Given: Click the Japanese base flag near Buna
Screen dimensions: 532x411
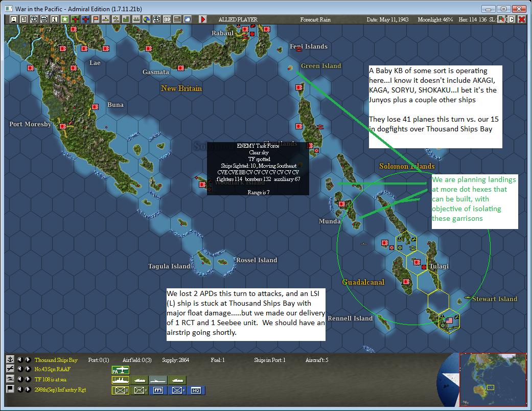Looking at the screenshot, I should pyautogui.click(x=95, y=106).
